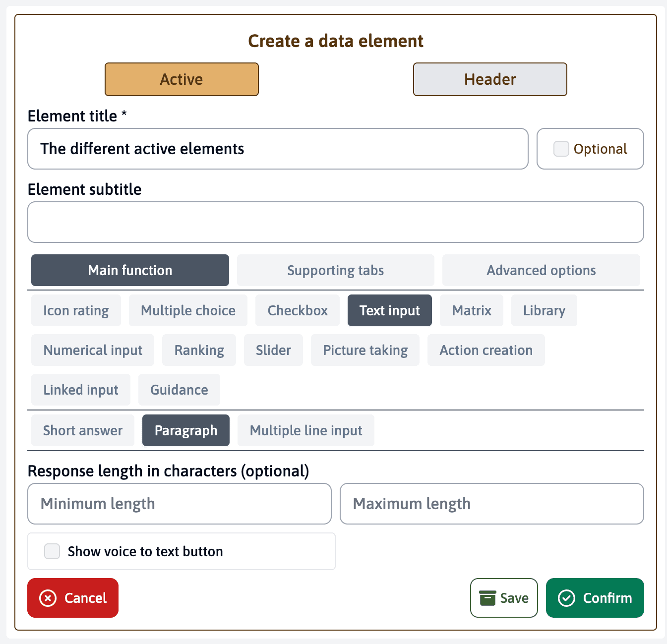Click the Confirm checkmark circle icon
This screenshot has height=644, width=667.
566,598
